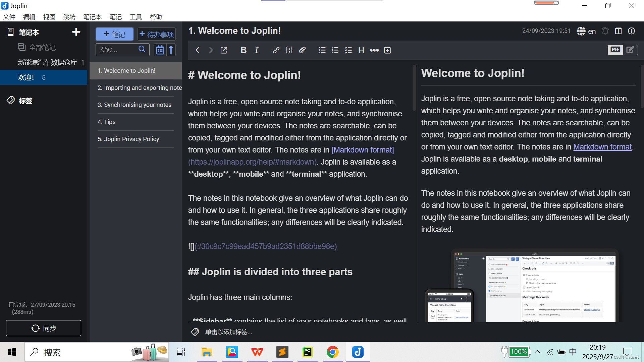The image size is (644, 362).
Task: Open the 视图 menu
Action: 49,17
